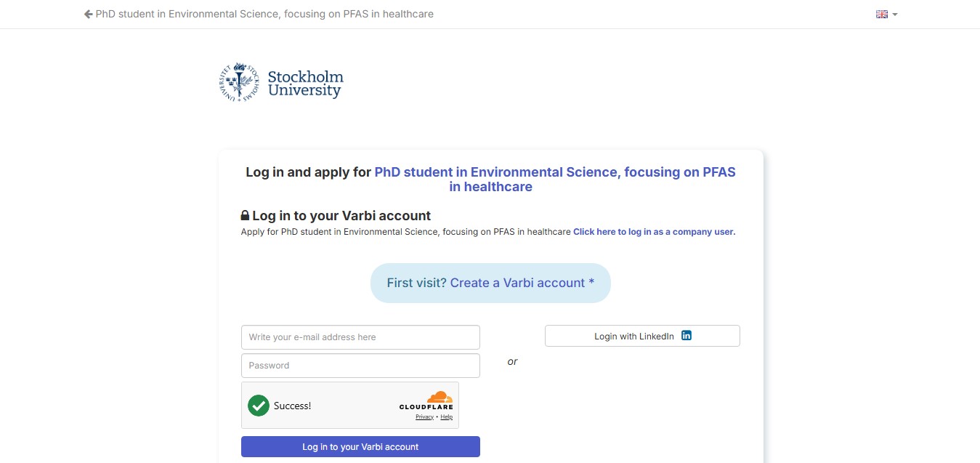Screen dimensions: 980x463
Task: Focus the Password field
Action: click(x=360, y=366)
